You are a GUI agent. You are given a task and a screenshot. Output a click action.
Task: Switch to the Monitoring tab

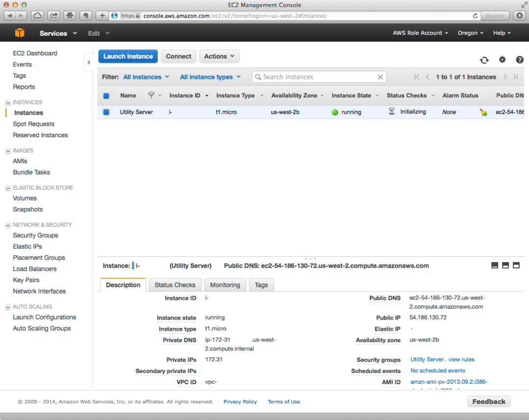[225, 285]
